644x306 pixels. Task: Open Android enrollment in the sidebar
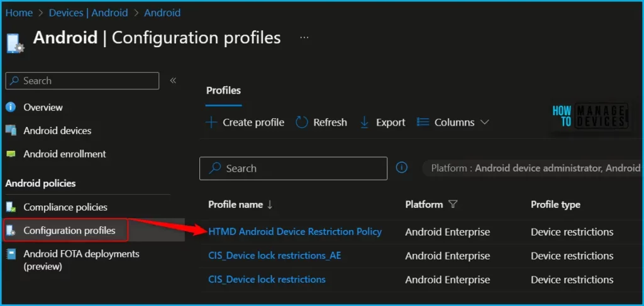[65, 154]
